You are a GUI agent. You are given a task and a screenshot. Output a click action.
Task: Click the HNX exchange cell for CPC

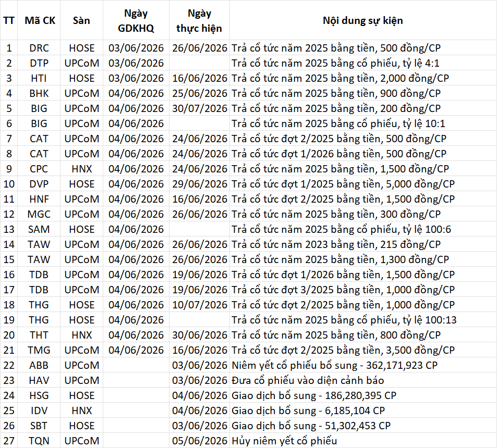pos(81,169)
